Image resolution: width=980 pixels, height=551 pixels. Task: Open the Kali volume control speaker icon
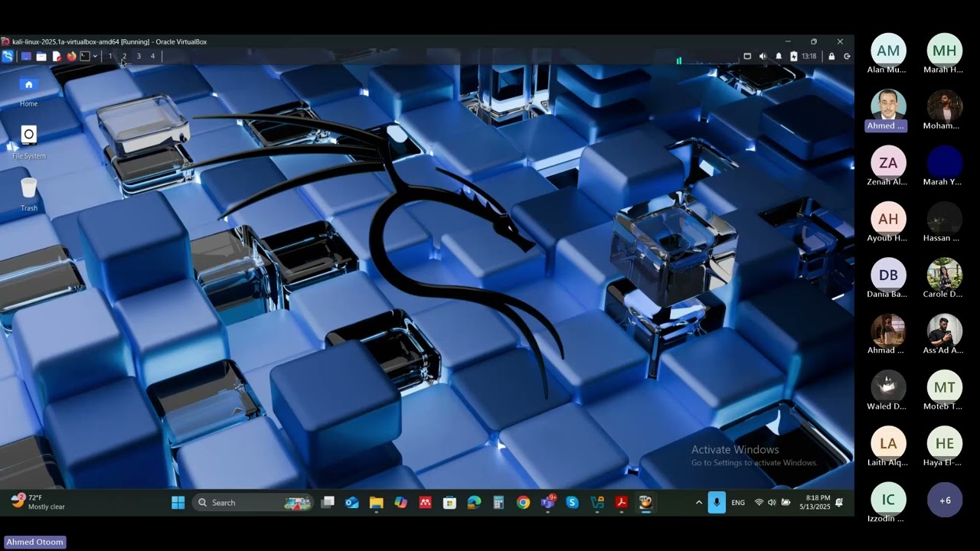click(763, 56)
